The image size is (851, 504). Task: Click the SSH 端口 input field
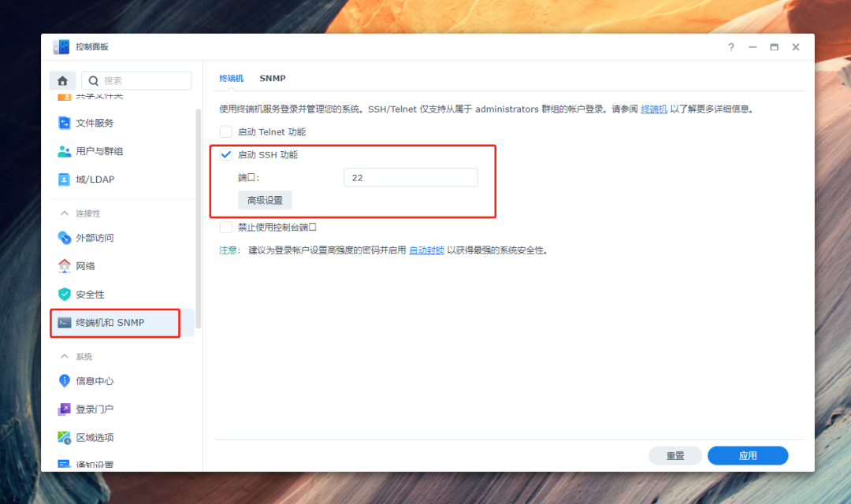411,177
